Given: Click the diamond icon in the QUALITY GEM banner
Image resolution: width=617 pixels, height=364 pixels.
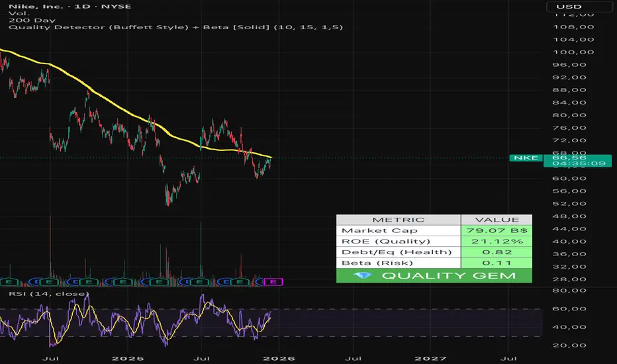Looking at the screenshot, I should pyautogui.click(x=363, y=275).
